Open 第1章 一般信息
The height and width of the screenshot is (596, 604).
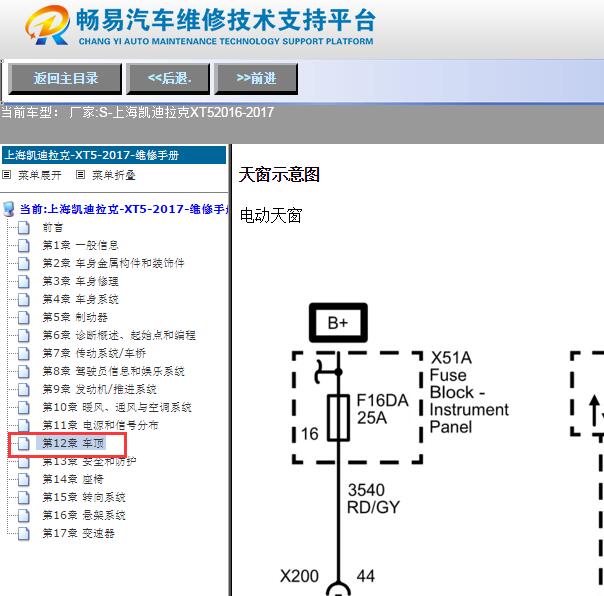pos(80,245)
